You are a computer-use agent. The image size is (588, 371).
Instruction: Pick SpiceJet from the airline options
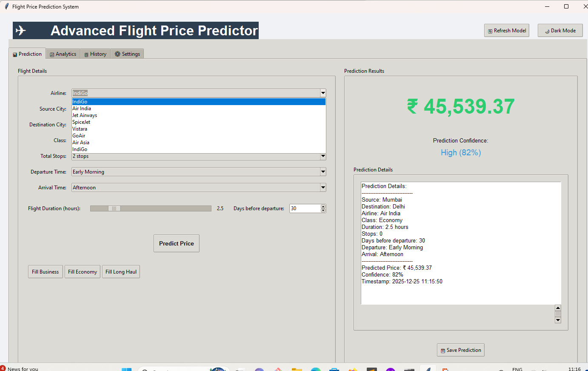click(x=81, y=122)
